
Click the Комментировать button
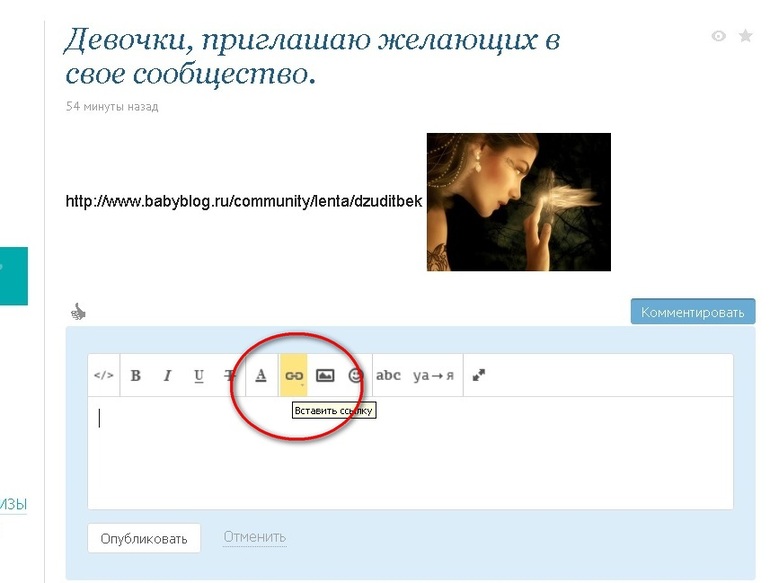[693, 312]
